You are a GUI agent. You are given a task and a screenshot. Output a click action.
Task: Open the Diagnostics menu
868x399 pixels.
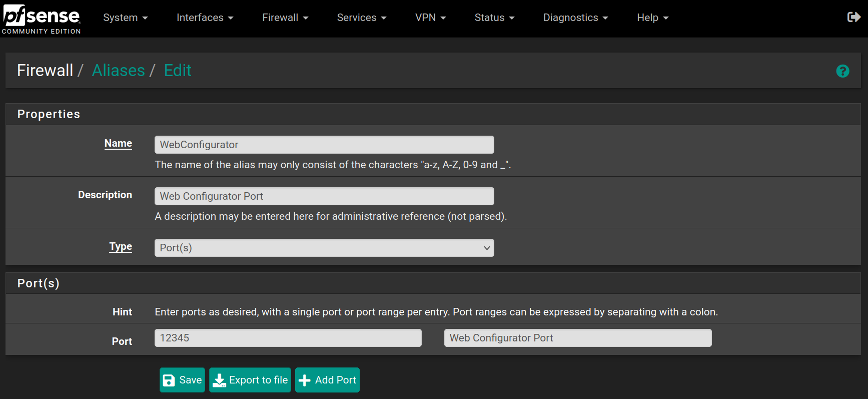(576, 18)
